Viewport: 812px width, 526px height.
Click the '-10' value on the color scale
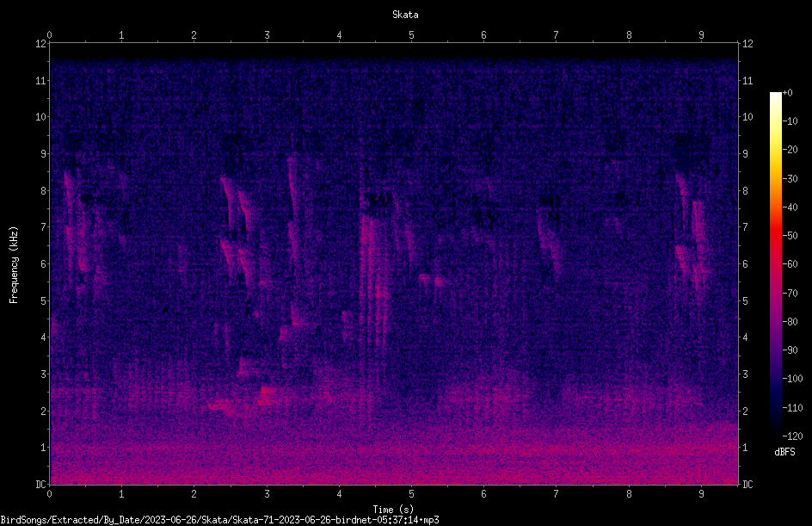point(790,121)
